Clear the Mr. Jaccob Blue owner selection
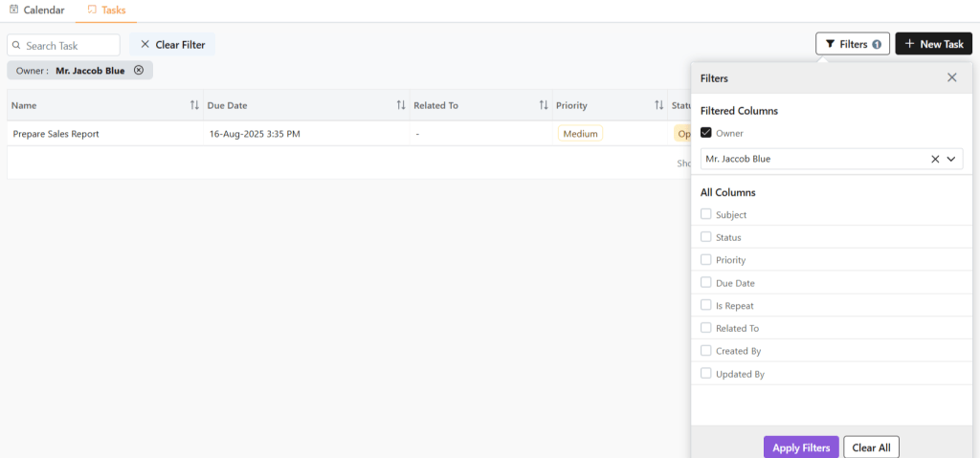The width and height of the screenshot is (980, 458). pyautogui.click(x=935, y=160)
